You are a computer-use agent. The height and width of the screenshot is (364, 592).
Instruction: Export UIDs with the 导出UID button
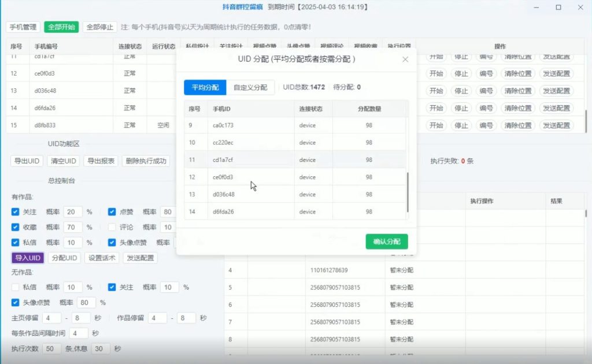click(x=25, y=161)
